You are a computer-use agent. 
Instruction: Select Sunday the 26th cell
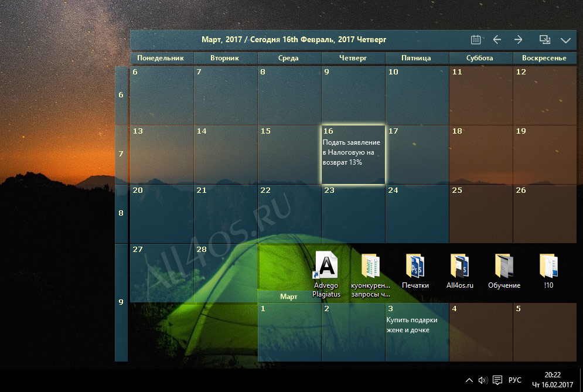point(545,213)
